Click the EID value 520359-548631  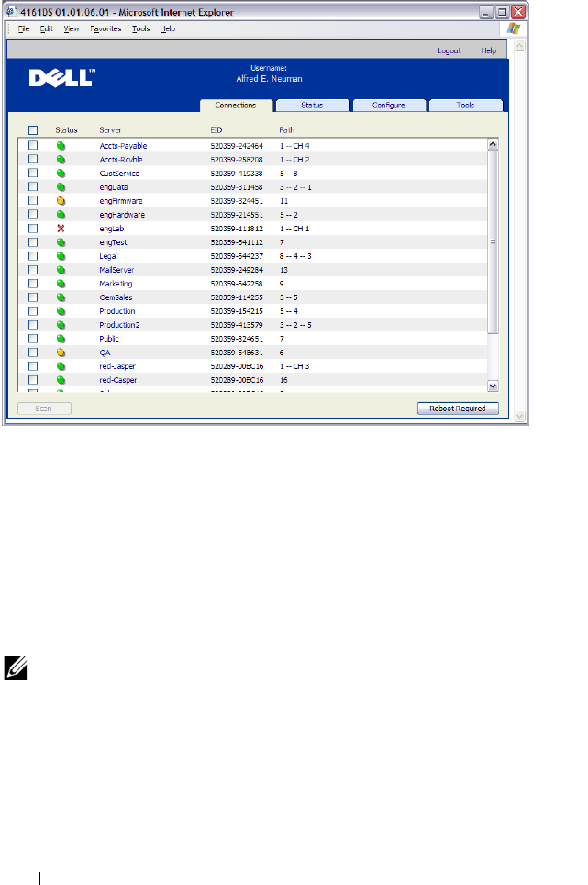pyautogui.click(x=237, y=353)
